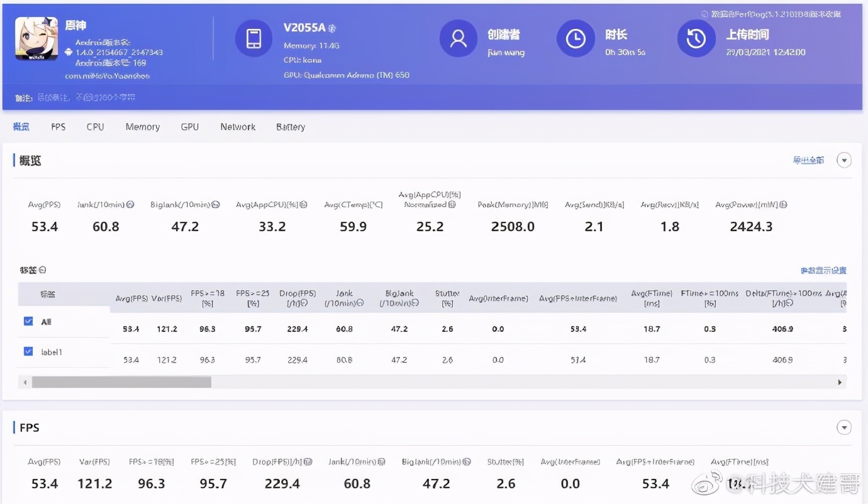Screen dimensions: 868x504
Task: Click the 导出全部 export link
Action: [x=808, y=160]
